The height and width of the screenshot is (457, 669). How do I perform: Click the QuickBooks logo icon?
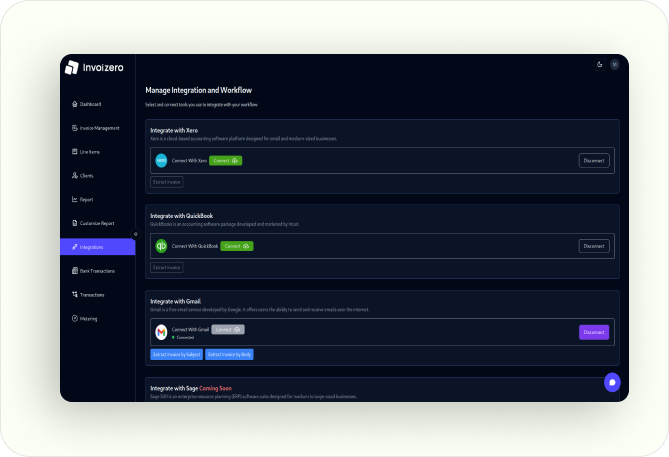click(161, 246)
